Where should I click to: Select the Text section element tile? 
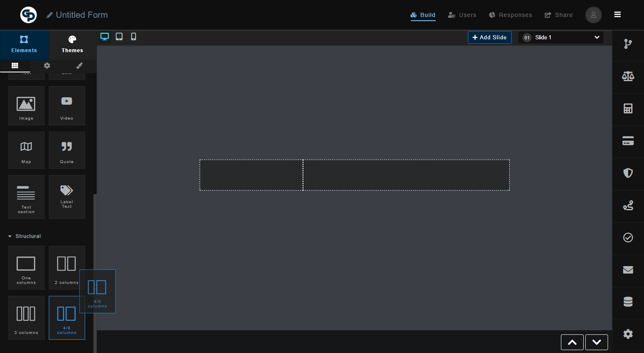point(26,197)
